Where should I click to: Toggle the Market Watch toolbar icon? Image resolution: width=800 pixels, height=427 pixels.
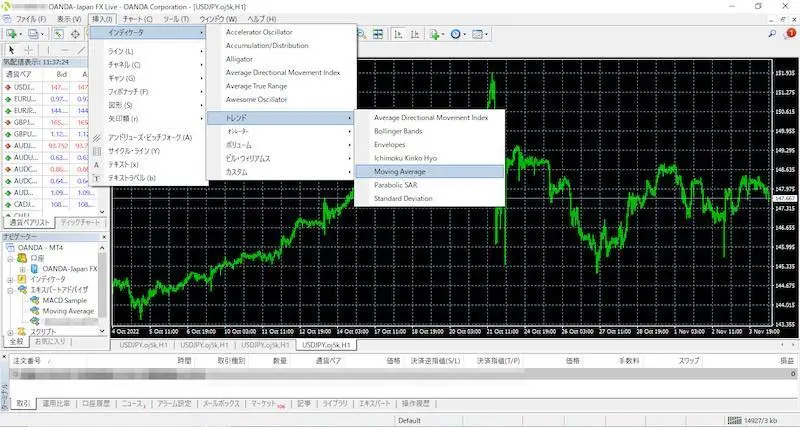pyautogui.click(x=59, y=34)
